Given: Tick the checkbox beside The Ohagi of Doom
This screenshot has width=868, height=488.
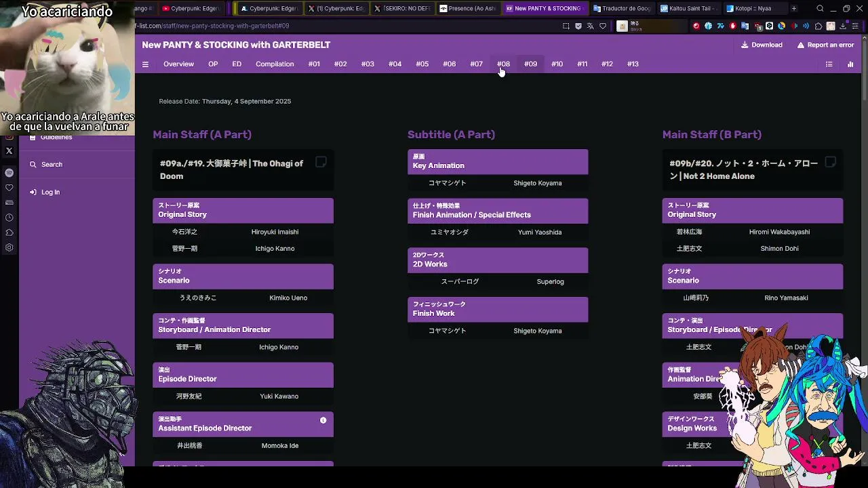Looking at the screenshot, I should [x=321, y=162].
